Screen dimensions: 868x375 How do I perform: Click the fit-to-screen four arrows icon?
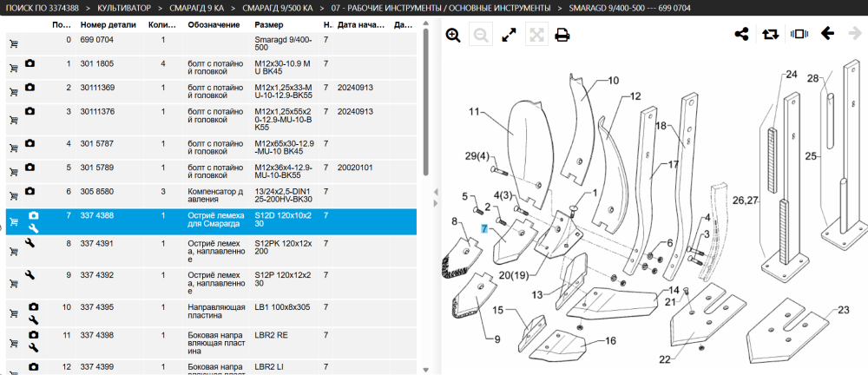pos(536,36)
